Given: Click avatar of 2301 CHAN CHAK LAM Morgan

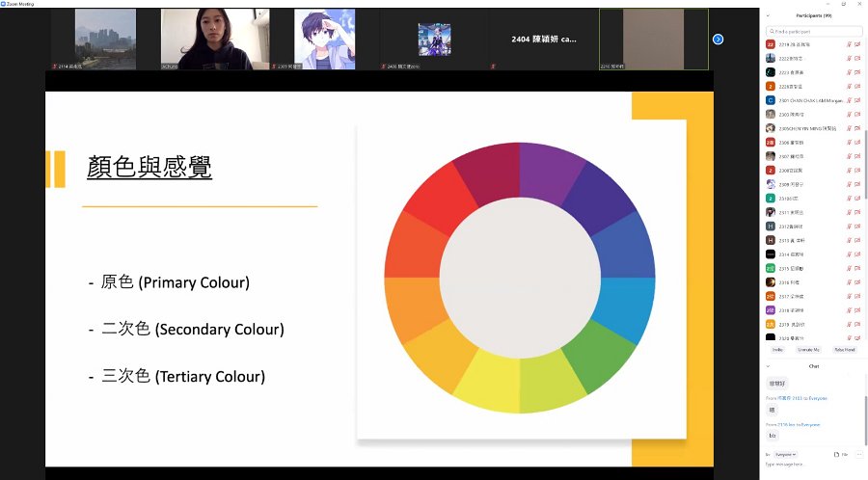Looking at the screenshot, I should point(770,100).
